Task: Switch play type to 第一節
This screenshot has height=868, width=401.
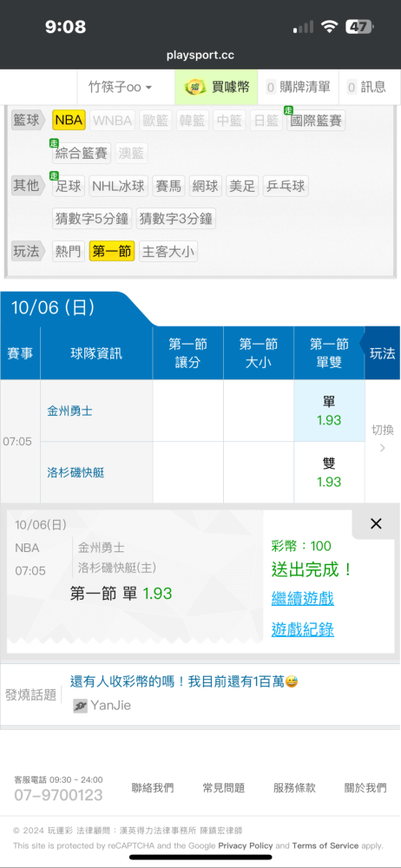Action: click(112, 252)
